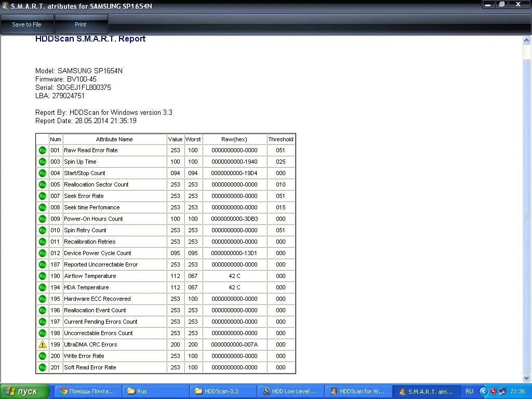Click raw value 0000000000-007A
This screenshot has height=399, width=532.
[234, 344]
